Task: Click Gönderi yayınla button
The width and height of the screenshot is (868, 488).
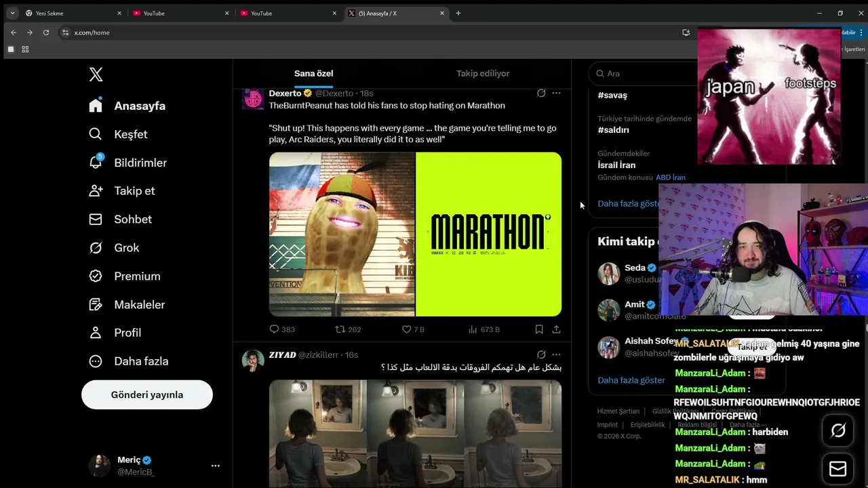Action: point(147,394)
